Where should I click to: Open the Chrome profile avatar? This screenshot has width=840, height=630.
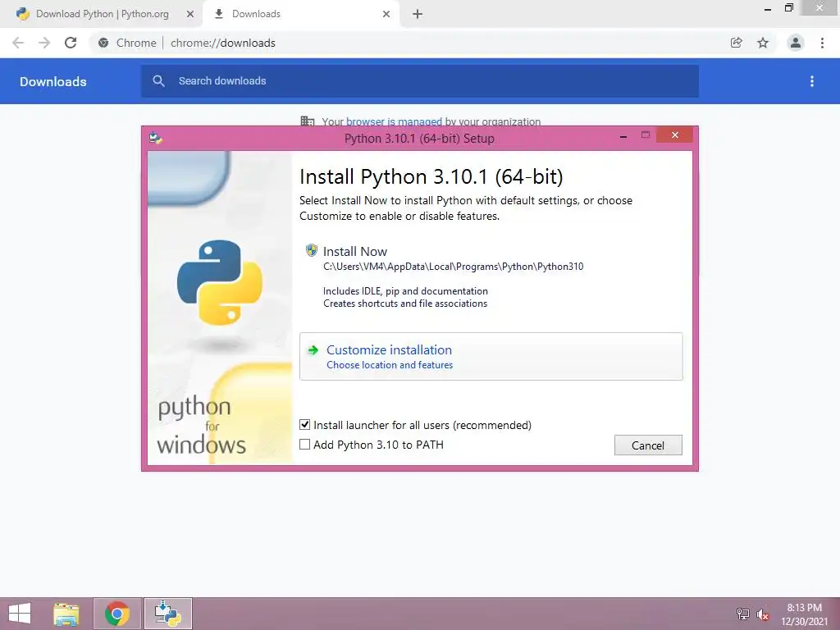click(x=796, y=43)
